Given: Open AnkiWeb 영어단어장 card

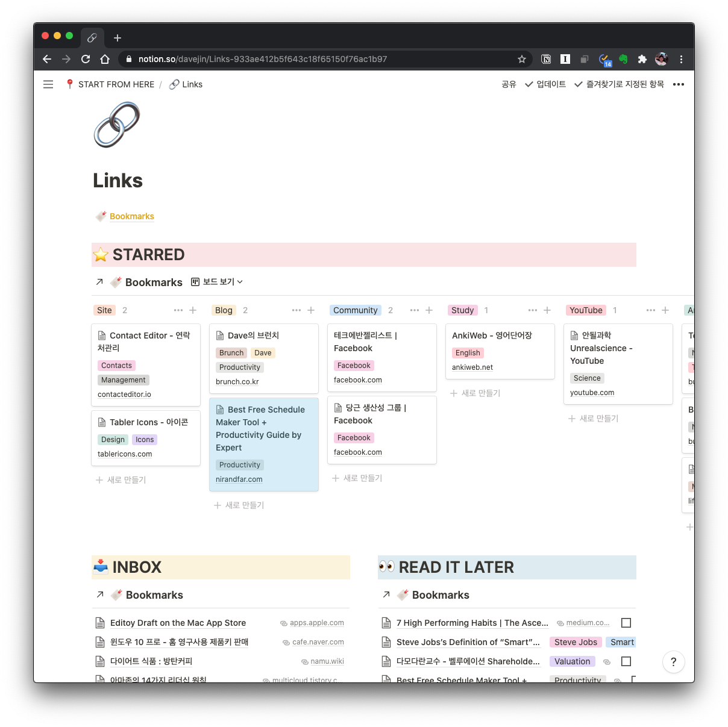Looking at the screenshot, I should tap(500, 352).
